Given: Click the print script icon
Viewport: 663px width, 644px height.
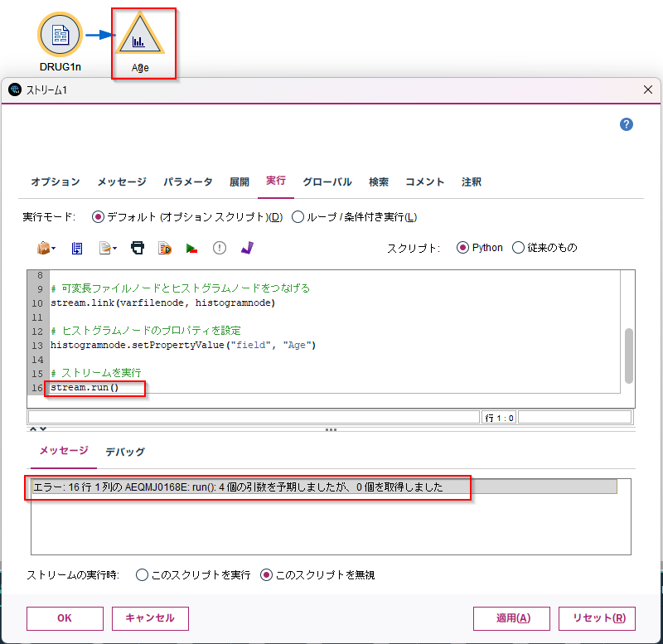Looking at the screenshot, I should pyautogui.click(x=138, y=248).
